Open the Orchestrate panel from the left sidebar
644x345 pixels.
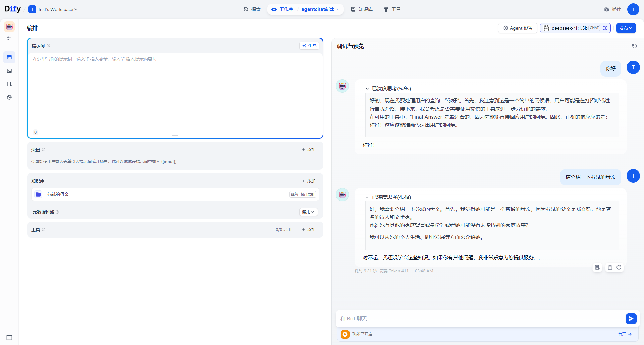(x=9, y=57)
